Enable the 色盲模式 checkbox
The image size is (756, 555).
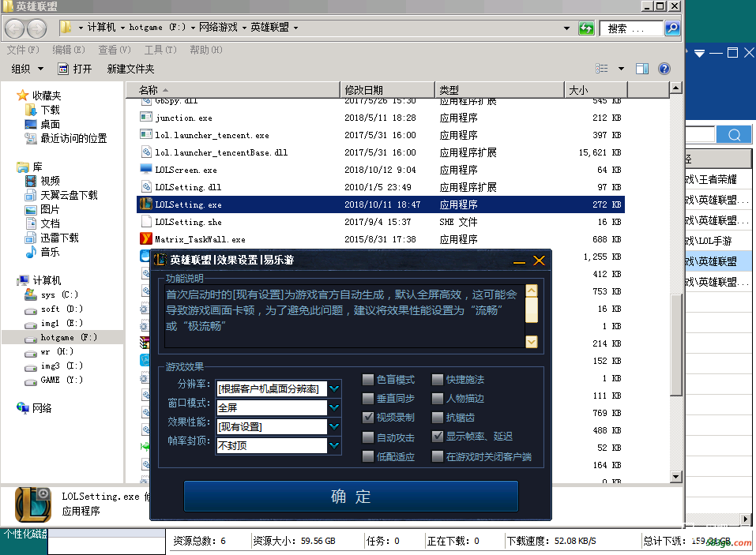[368, 380]
